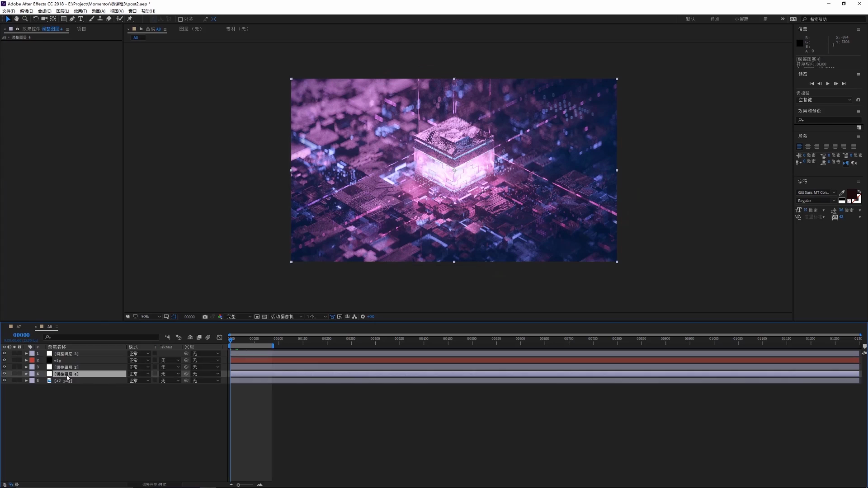Click the 标准 workspace button
Screen dimensions: 868x488
pos(715,19)
